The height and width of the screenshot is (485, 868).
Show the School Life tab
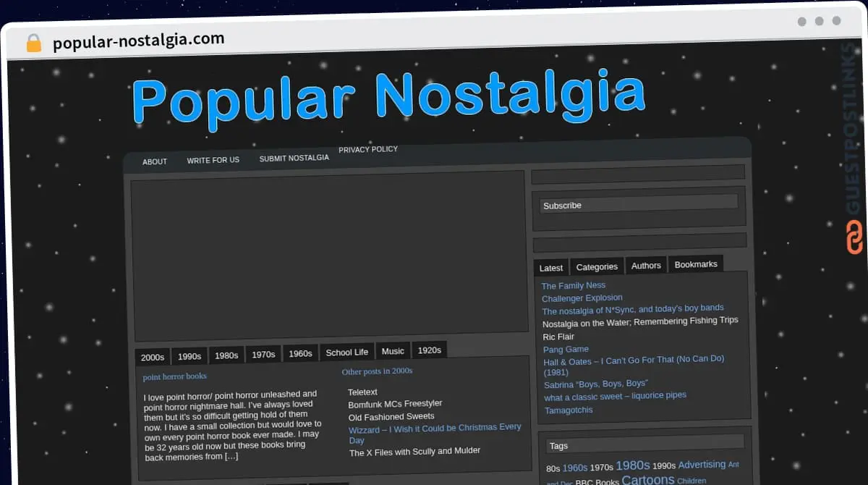(x=346, y=353)
